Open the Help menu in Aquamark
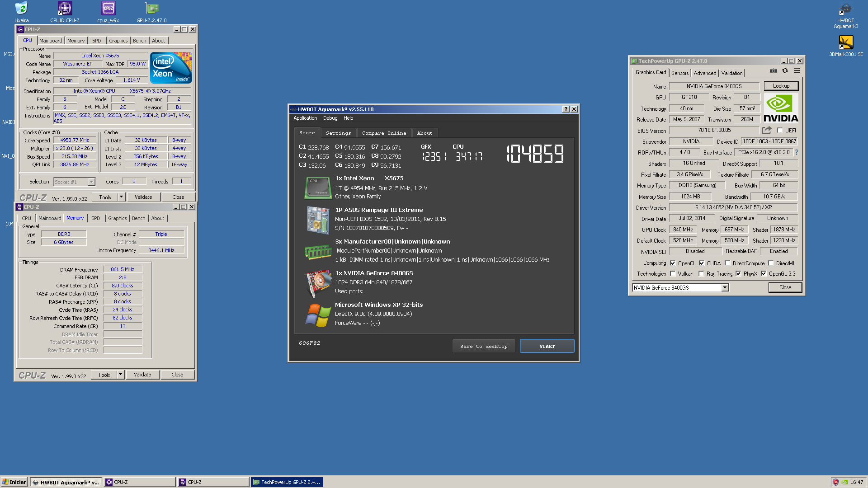 (x=348, y=118)
